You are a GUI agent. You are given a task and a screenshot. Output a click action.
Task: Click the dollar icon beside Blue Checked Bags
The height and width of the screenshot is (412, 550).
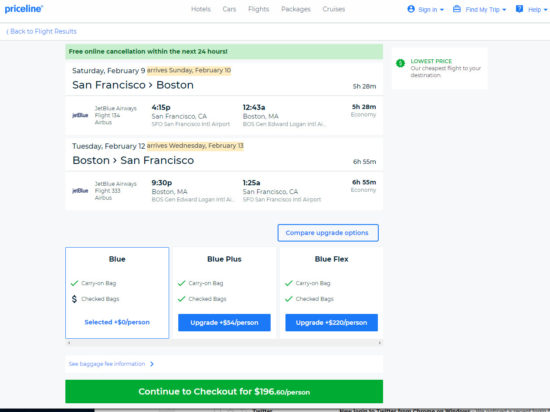tap(74, 299)
